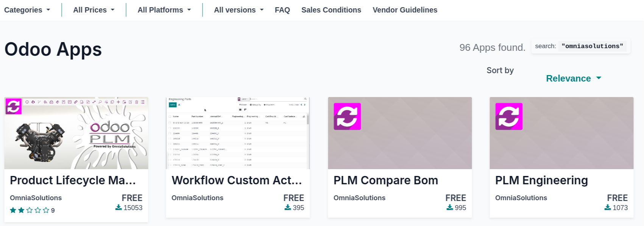The width and height of the screenshot is (644, 226).
Task: Click download icon next to 1073
Action: [608, 207]
